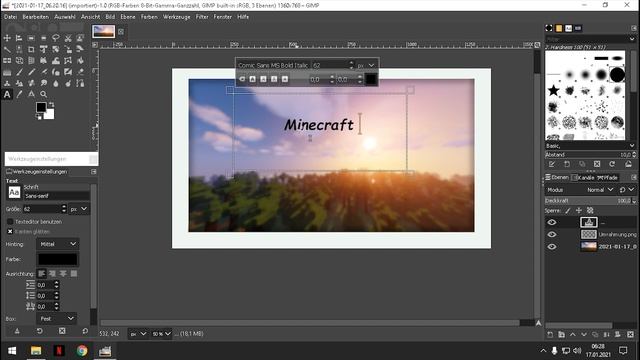Reset tool options to defaults

click(85, 331)
